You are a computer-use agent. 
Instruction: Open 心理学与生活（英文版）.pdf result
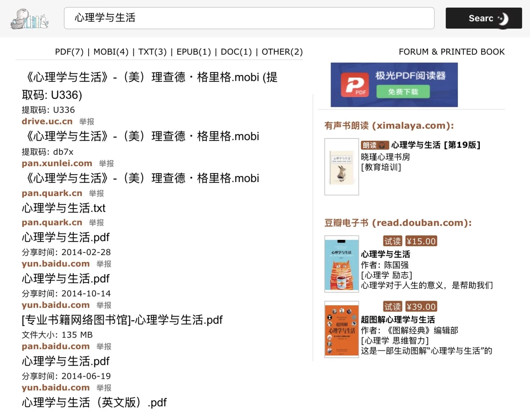[x=94, y=402]
